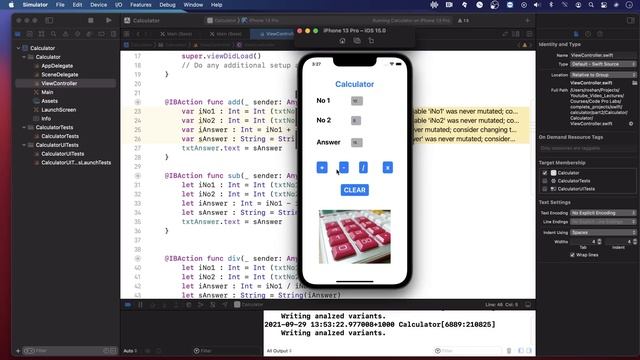
Task: Select ViewController in navigator
Action: click(x=59, y=83)
